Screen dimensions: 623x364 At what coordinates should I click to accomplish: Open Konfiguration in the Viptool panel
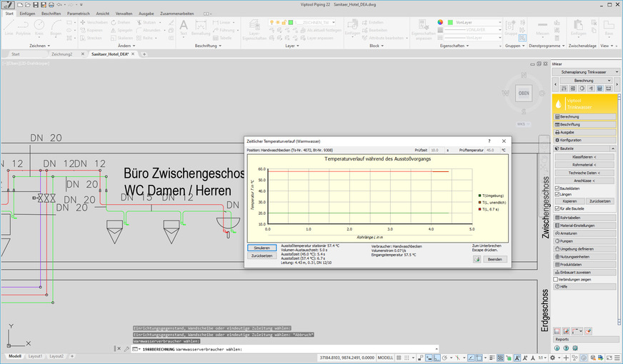click(584, 140)
